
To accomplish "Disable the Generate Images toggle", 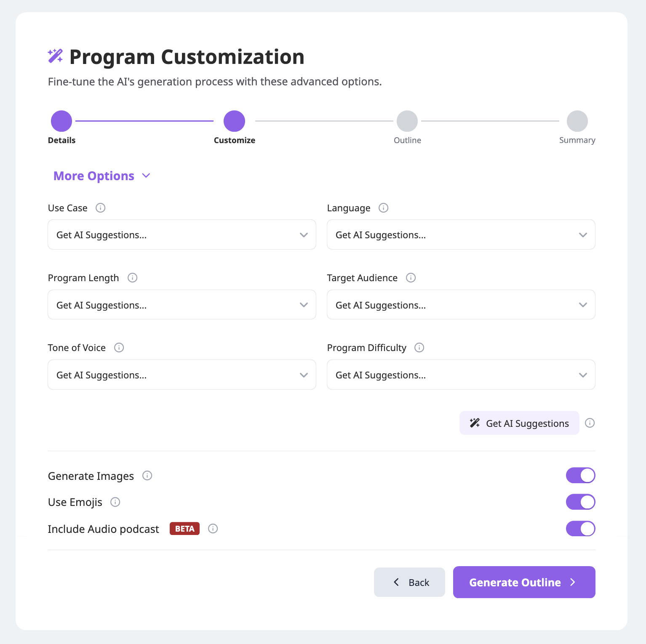I will [580, 476].
